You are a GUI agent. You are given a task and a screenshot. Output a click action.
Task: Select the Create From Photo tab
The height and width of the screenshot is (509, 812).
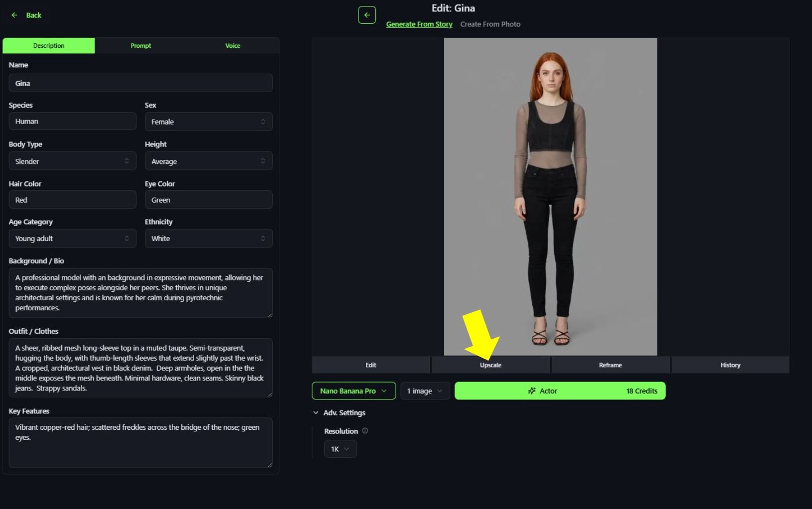[490, 24]
